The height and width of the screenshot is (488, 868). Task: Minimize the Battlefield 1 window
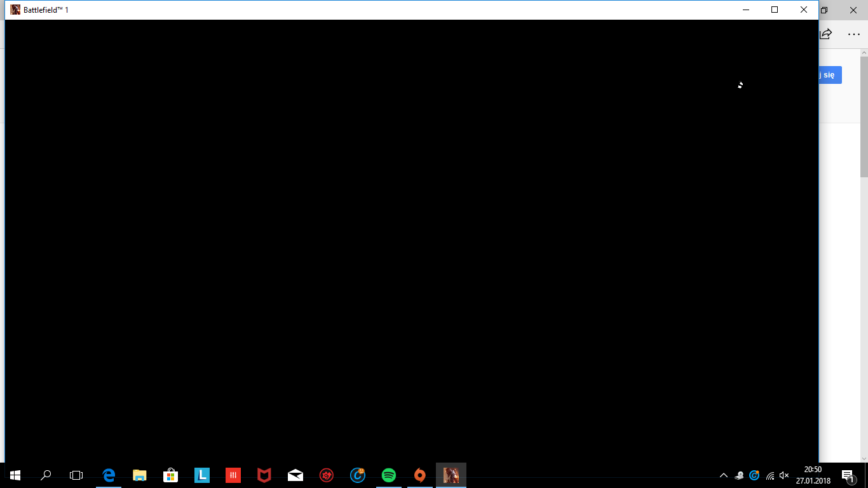745,10
